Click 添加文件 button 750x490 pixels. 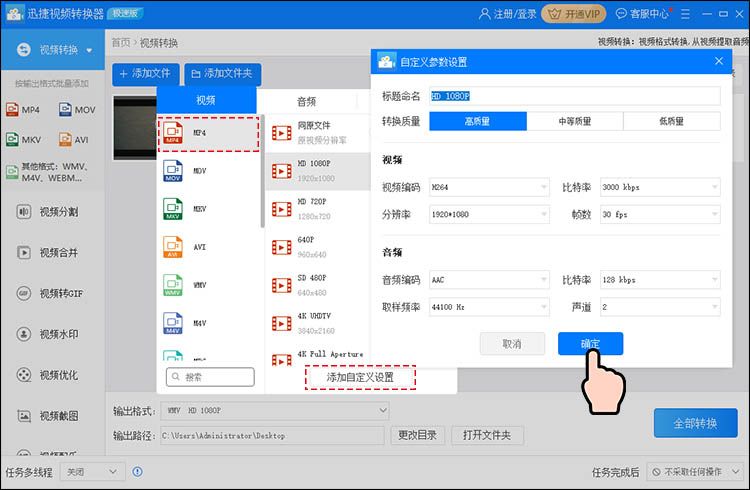pos(146,74)
